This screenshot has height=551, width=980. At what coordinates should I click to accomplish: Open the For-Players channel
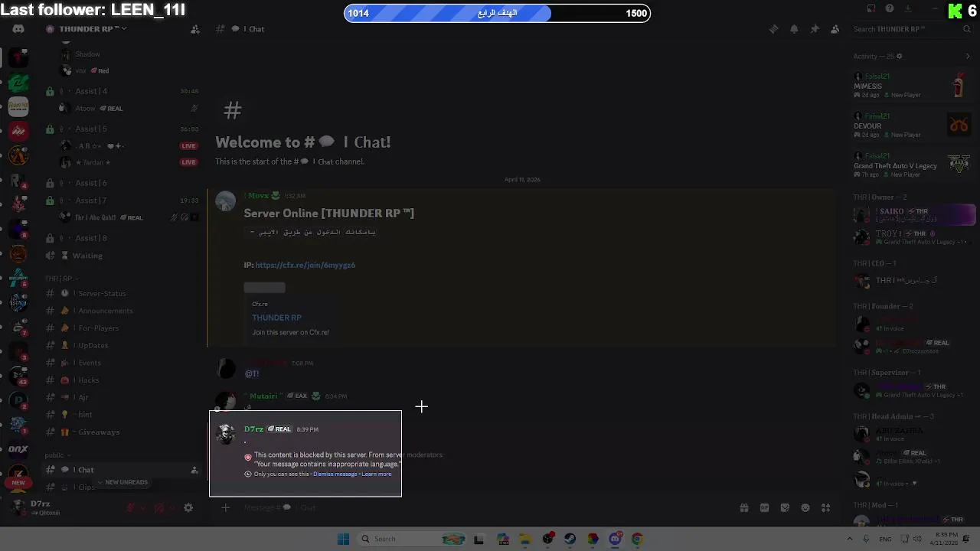[x=122, y=328]
